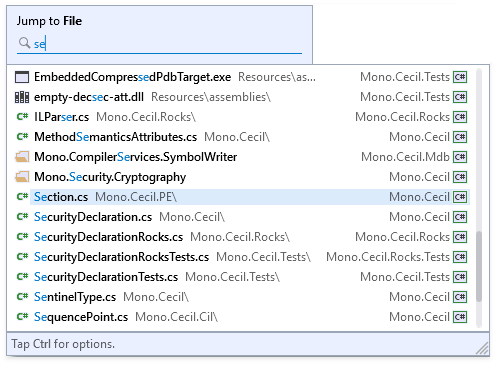Viewport: 496px width, 365px height.
Task: Open the SecurityDeclarationTests.cs file
Action: click(x=242, y=277)
